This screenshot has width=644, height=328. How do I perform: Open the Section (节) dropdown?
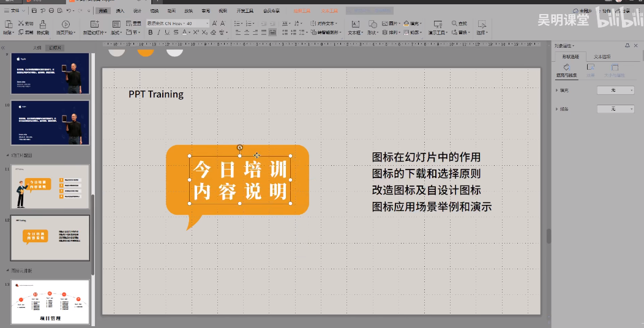click(133, 32)
